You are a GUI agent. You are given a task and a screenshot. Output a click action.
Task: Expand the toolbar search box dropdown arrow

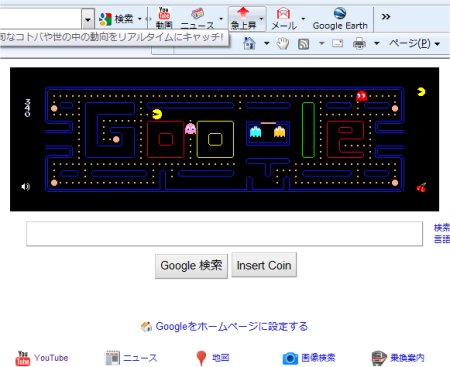click(88, 19)
